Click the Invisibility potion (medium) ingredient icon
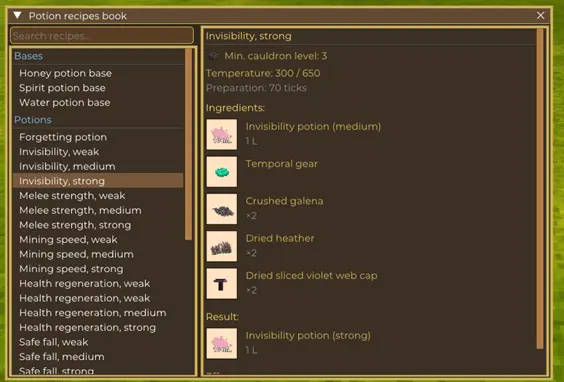Screen dimensions: 564x382 tap(222, 135)
